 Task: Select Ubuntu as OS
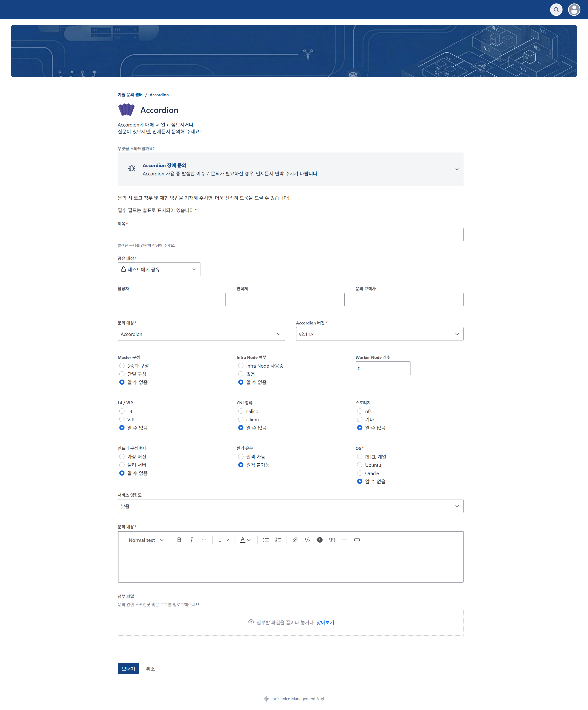tap(360, 465)
